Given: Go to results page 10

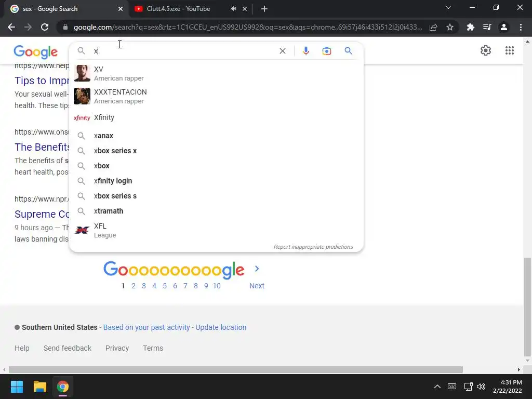Looking at the screenshot, I should click(x=217, y=286).
